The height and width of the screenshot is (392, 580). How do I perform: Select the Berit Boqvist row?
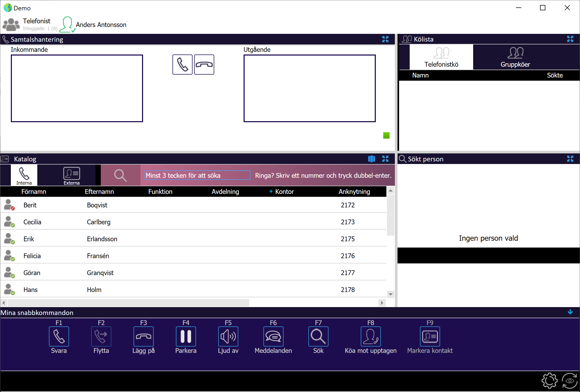click(x=193, y=205)
